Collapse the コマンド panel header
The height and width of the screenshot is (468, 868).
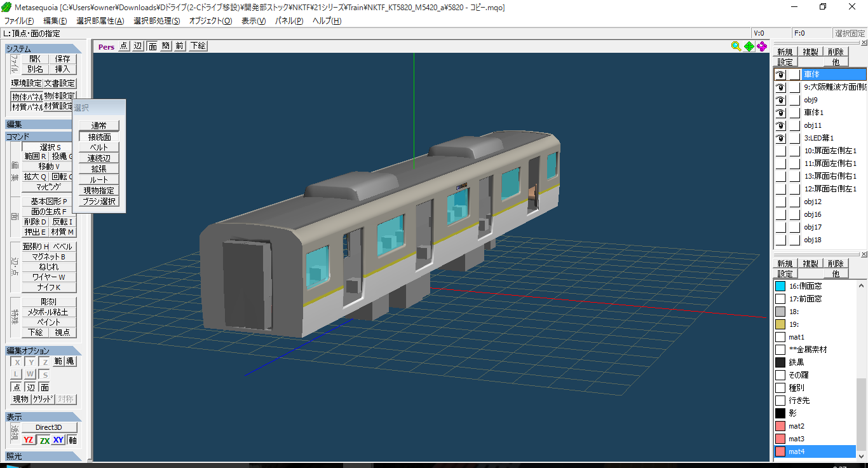[38, 137]
